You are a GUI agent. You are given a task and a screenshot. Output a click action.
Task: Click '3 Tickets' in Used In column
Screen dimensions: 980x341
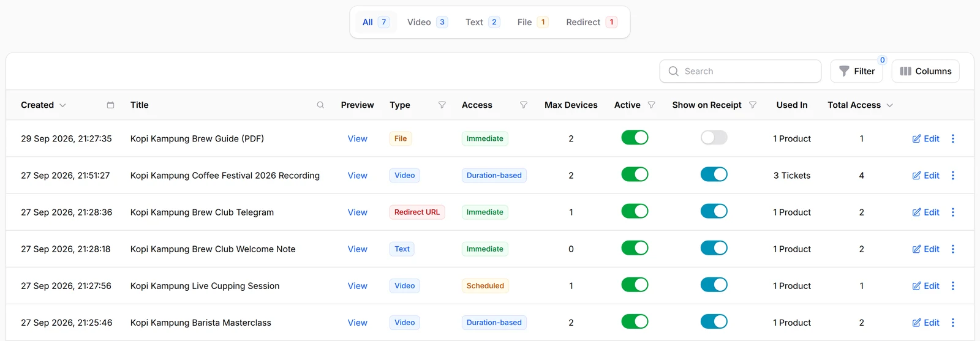click(x=792, y=176)
